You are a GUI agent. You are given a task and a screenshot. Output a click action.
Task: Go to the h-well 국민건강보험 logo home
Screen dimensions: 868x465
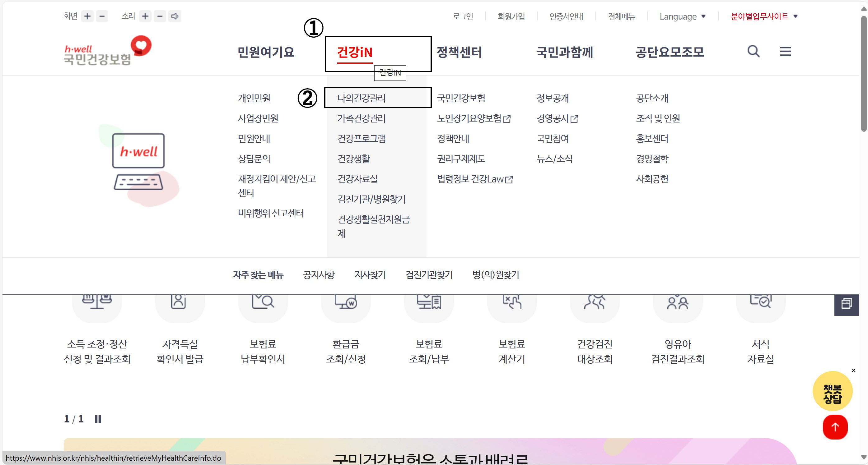[x=108, y=50]
